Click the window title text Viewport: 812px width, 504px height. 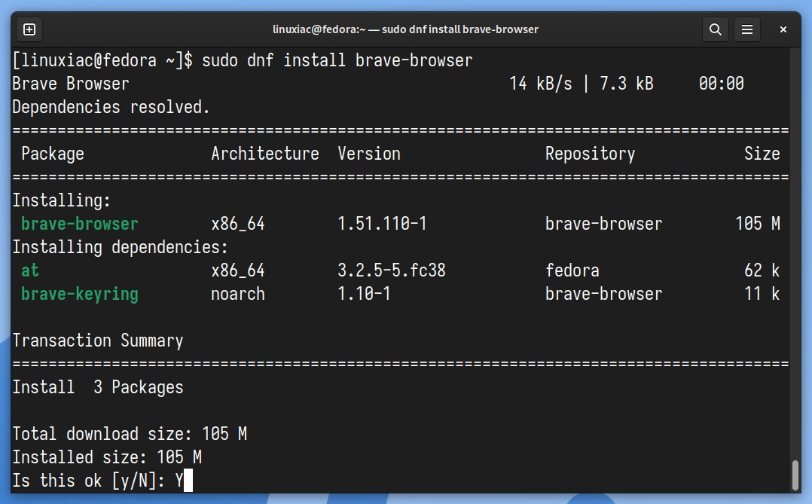(405, 29)
